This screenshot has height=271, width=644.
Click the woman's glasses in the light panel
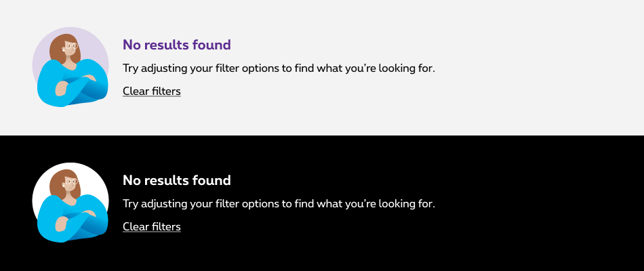(x=71, y=48)
